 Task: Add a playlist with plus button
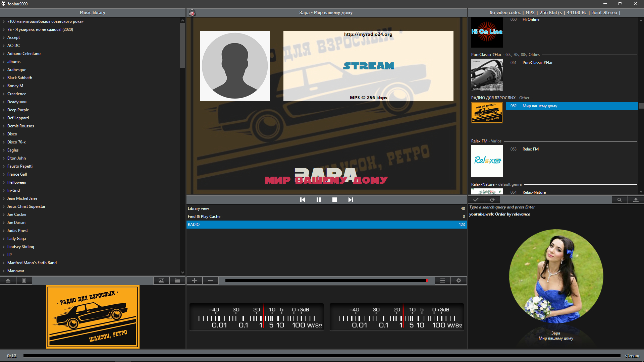click(195, 281)
